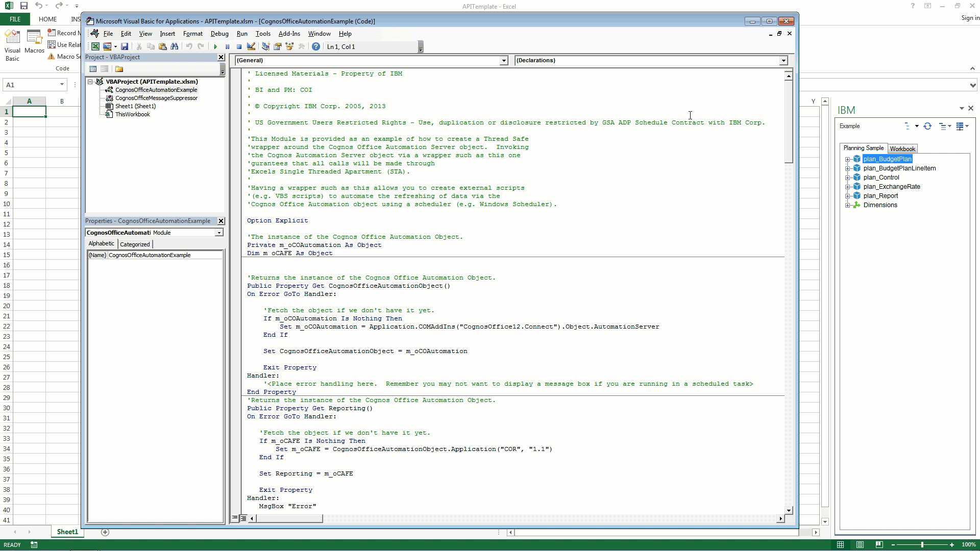The height and width of the screenshot is (551, 980).
Task: Open VBA Help question mark icon
Action: [x=316, y=46]
